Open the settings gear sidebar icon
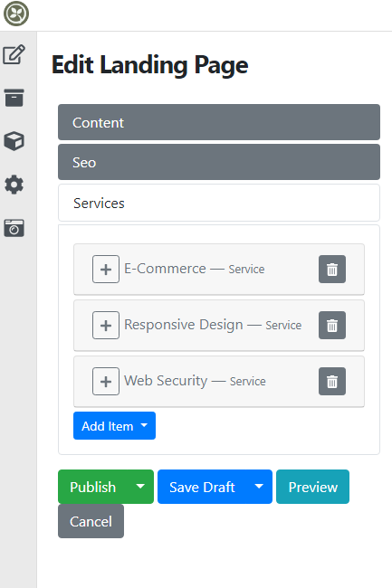The height and width of the screenshot is (588, 392). click(14, 185)
